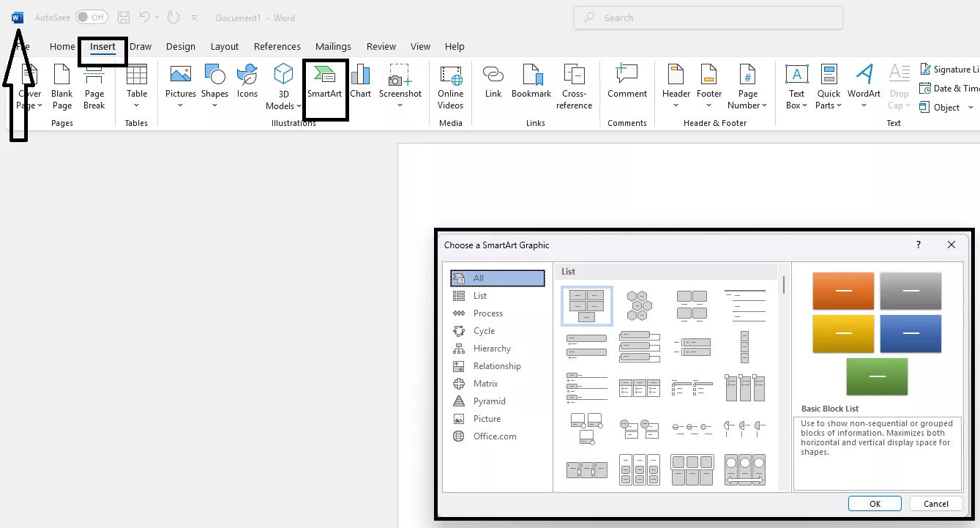Switch to the View tab
This screenshot has width=980, height=528.
[x=420, y=46]
